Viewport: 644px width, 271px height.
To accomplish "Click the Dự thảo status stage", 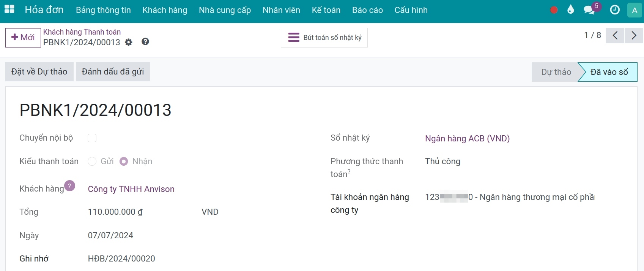I will tap(556, 72).
